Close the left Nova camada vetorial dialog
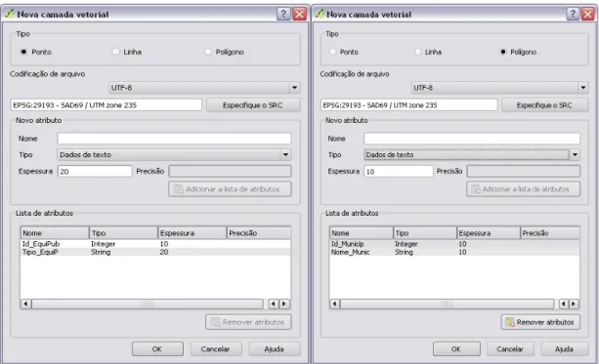This screenshot has width=599, height=364. coord(299,14)
